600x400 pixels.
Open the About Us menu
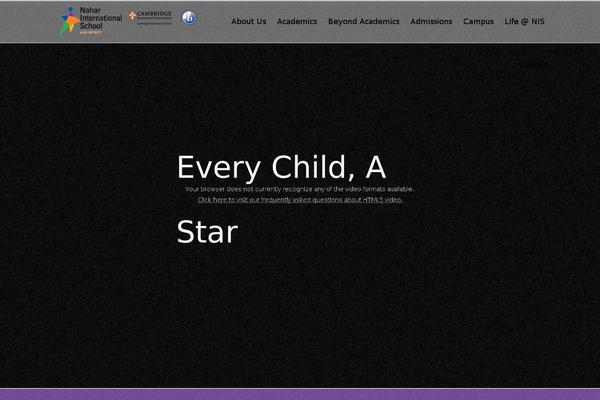pyautogui.click(x=248, y=21)
